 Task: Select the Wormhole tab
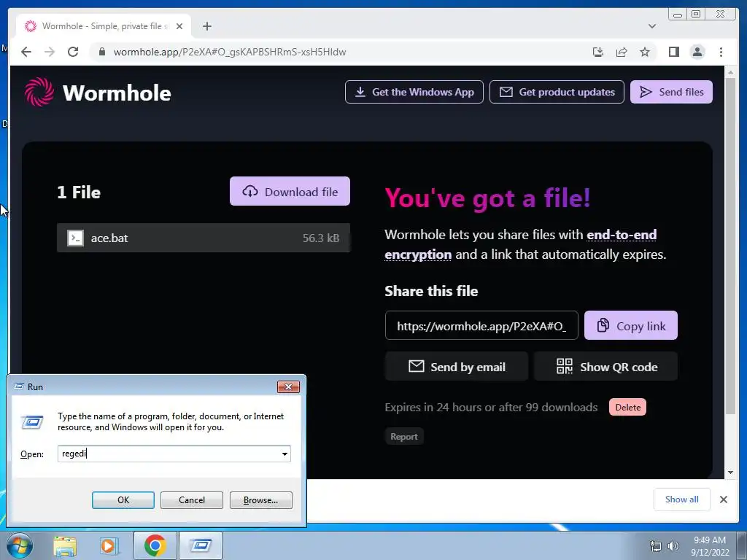tap(104, 26)
